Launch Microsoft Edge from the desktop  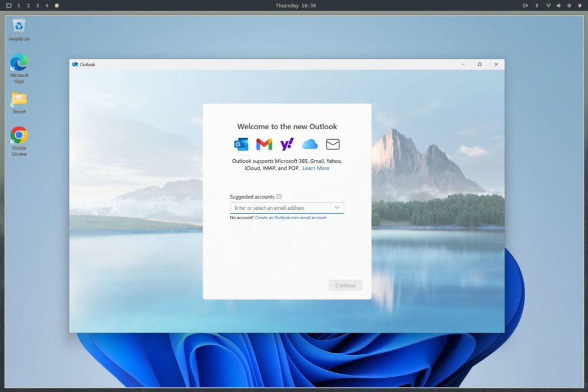(18, 63)
